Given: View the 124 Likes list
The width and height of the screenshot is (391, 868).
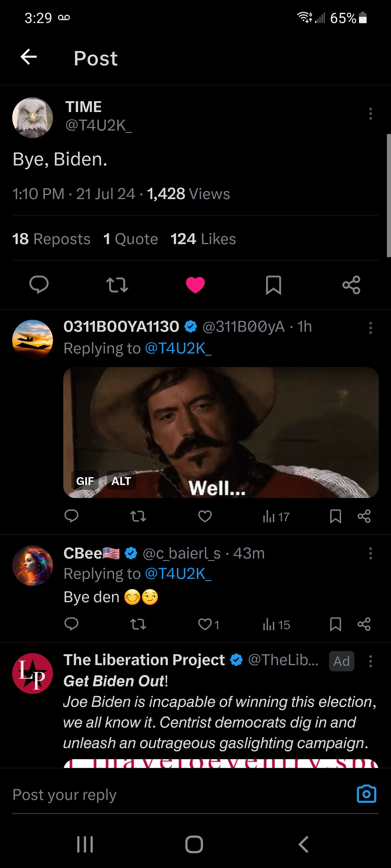Looking at the screenshot, I should point(203,239).
